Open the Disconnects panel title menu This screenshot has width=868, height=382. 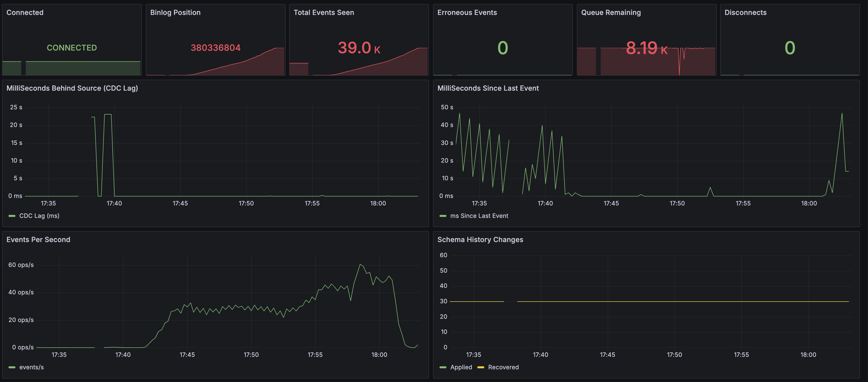(745, 12)
